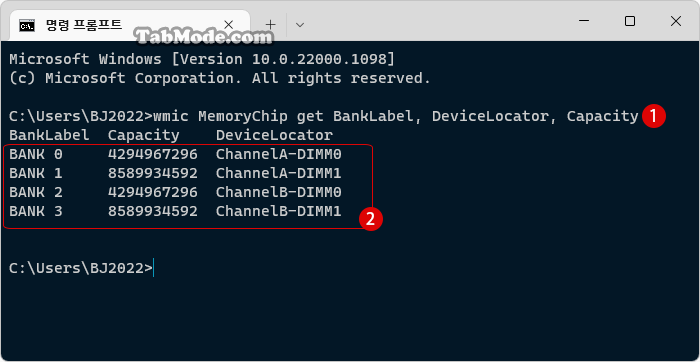
Task: Minimize the terminal window
Action: pos(584,21)
